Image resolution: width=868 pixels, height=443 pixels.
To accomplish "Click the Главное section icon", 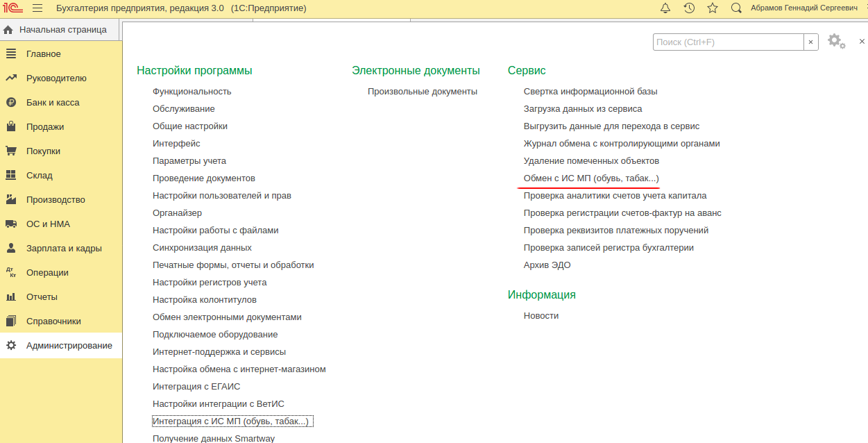I will [x=11, y=53].
